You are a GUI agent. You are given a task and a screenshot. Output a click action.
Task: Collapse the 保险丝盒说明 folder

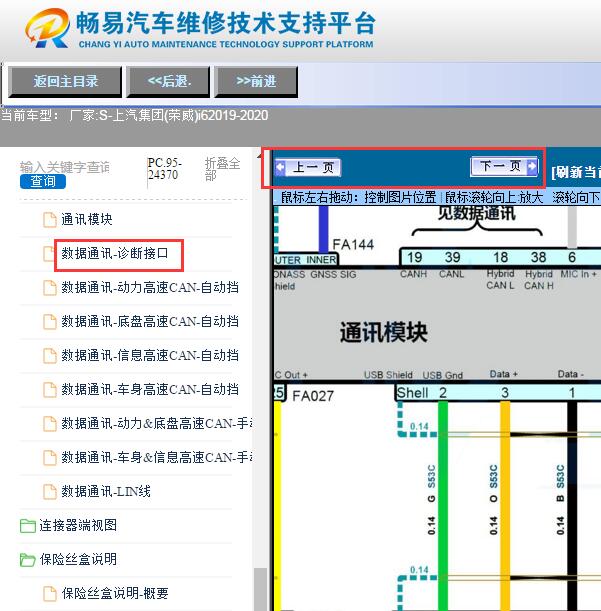[x=78, y=559]
